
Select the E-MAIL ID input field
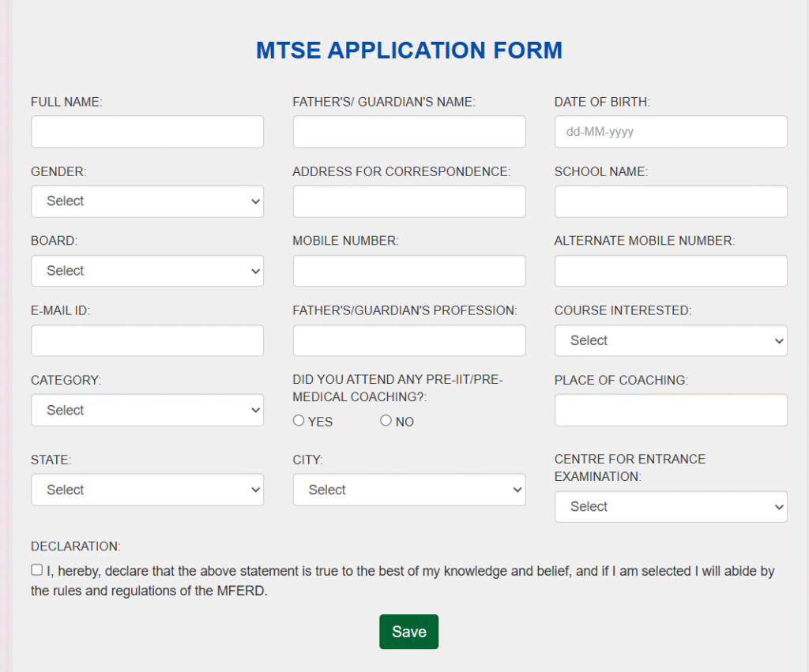[147, 340]
